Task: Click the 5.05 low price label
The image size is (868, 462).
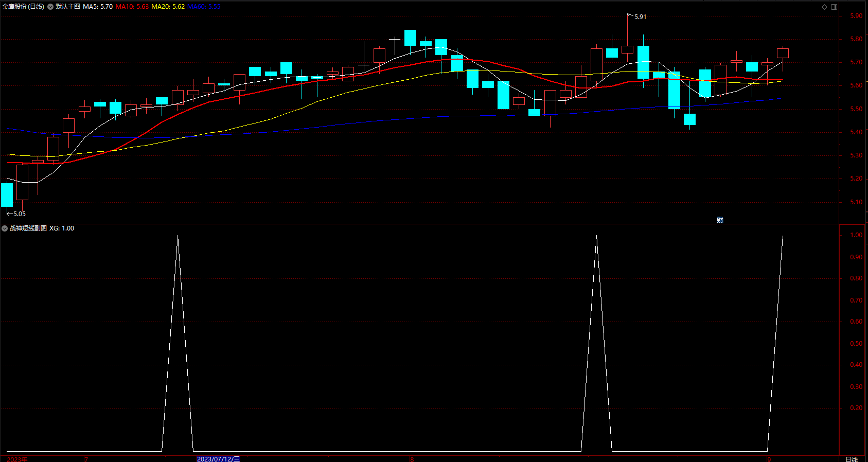Action: [19, 214]
